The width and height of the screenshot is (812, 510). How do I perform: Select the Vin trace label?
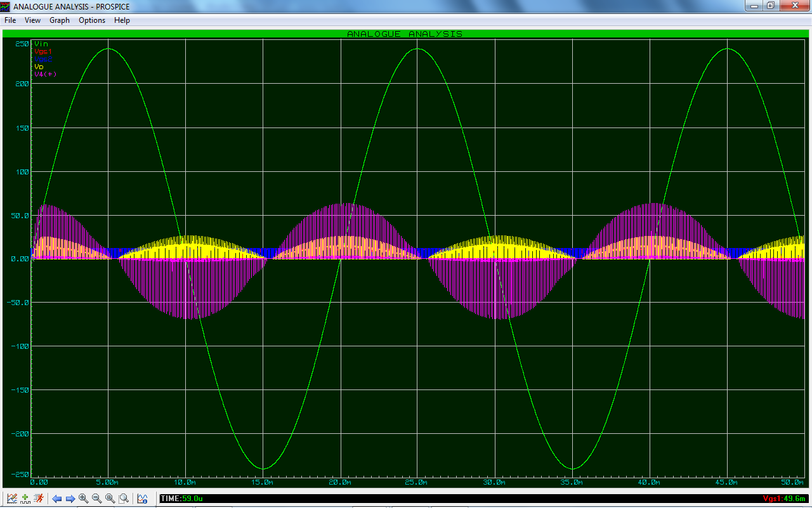tap(41, 44)
